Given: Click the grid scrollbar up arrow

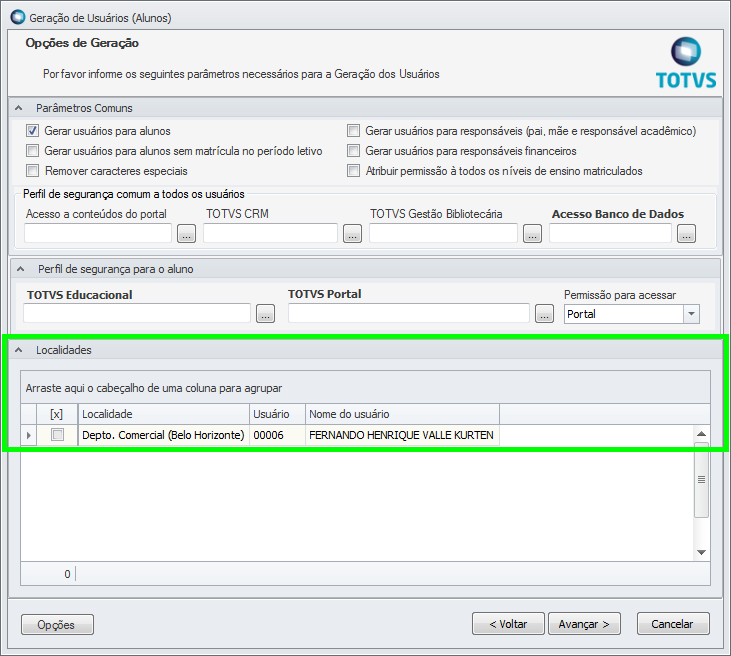Looking at the screenshot, I should point(701,434).
